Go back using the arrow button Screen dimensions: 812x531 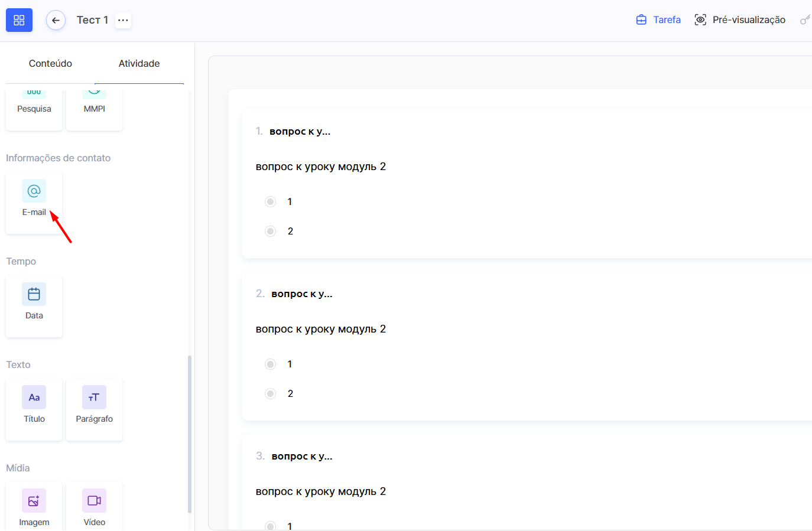pos(56,20)
